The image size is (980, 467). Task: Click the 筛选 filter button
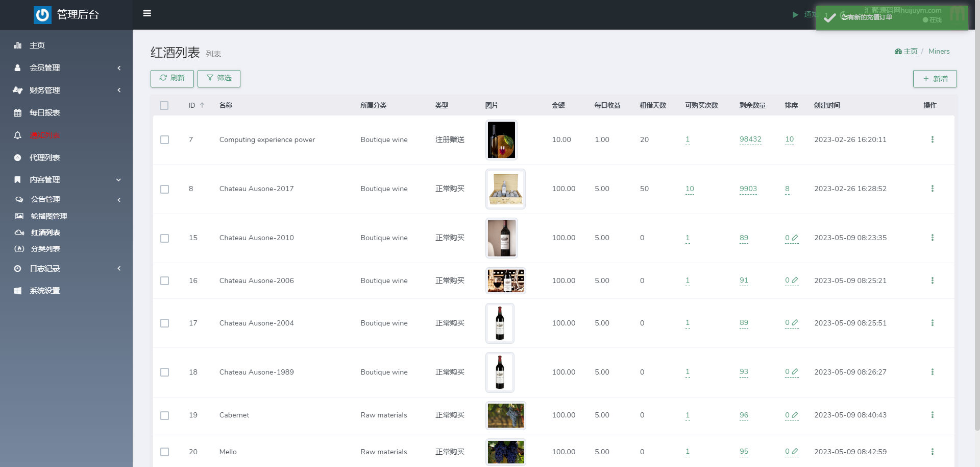pyautogui.click(x=219, y=78)
